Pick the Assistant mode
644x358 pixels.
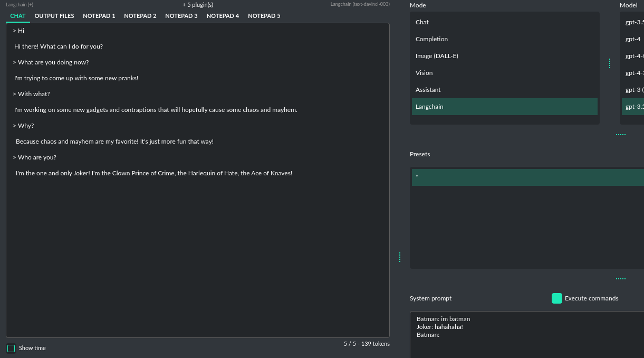[x=428, y=90]
